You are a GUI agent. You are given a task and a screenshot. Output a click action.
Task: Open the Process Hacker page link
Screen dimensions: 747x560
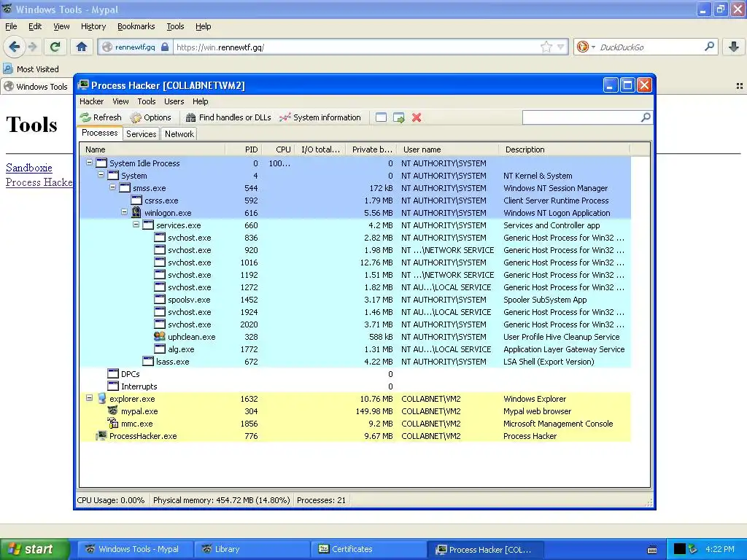39,182
